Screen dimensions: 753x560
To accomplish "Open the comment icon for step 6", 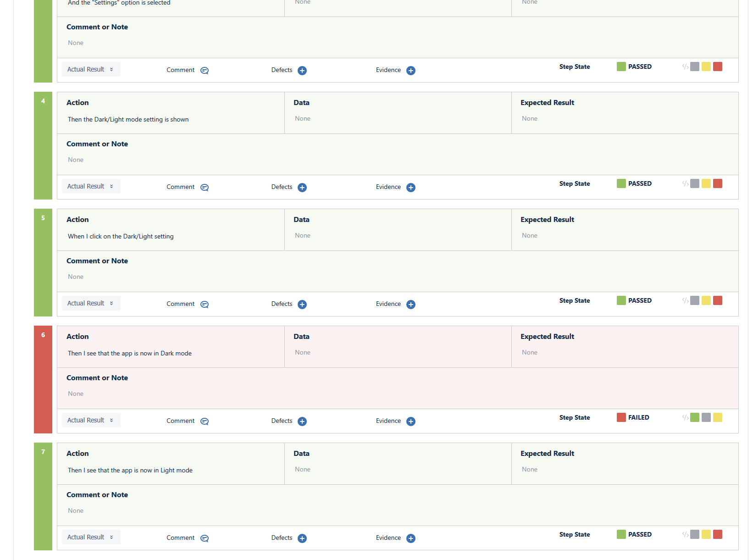I will pos(205,421).
